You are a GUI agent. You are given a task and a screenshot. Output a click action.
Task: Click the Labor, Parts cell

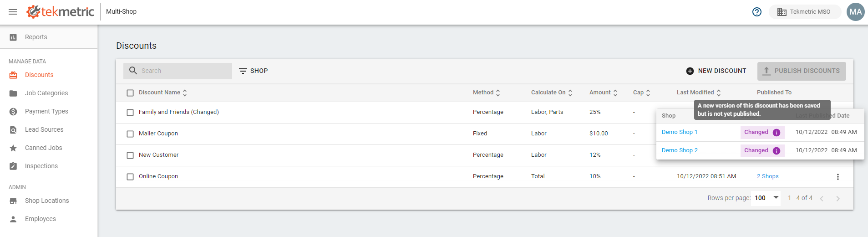[547, 112]
